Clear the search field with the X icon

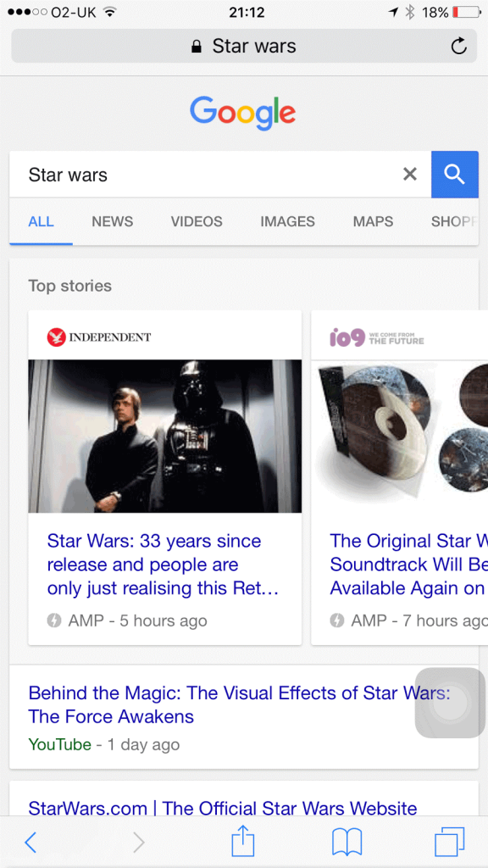pyautogui.click(x=410, y=175)
